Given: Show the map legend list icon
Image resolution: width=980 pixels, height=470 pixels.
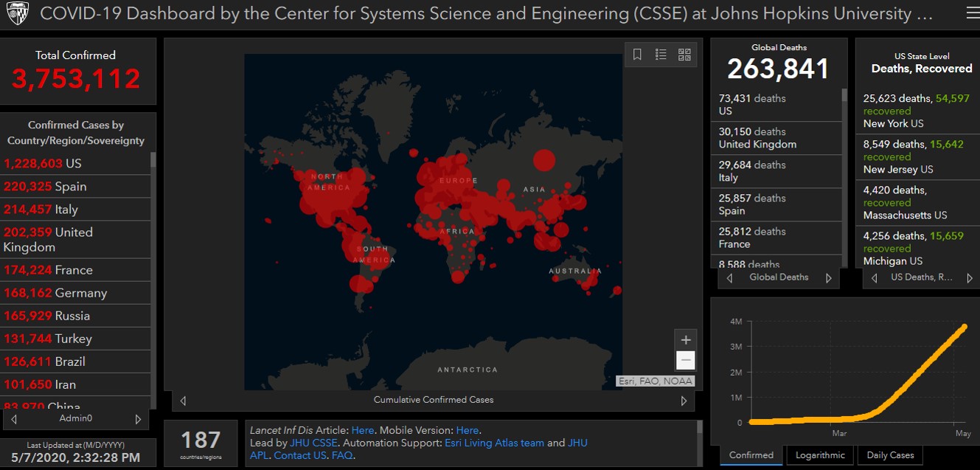Looking at the screenshot, I should pos(661,55).
